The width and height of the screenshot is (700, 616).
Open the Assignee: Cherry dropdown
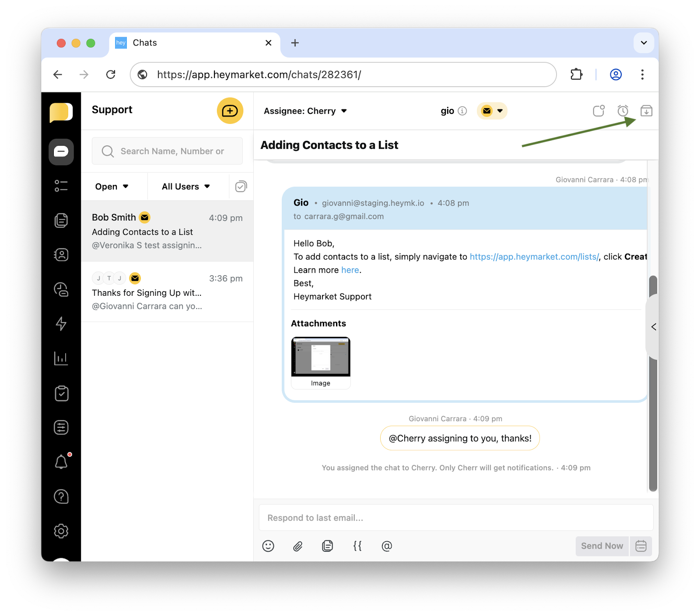[x=305, y=111]
